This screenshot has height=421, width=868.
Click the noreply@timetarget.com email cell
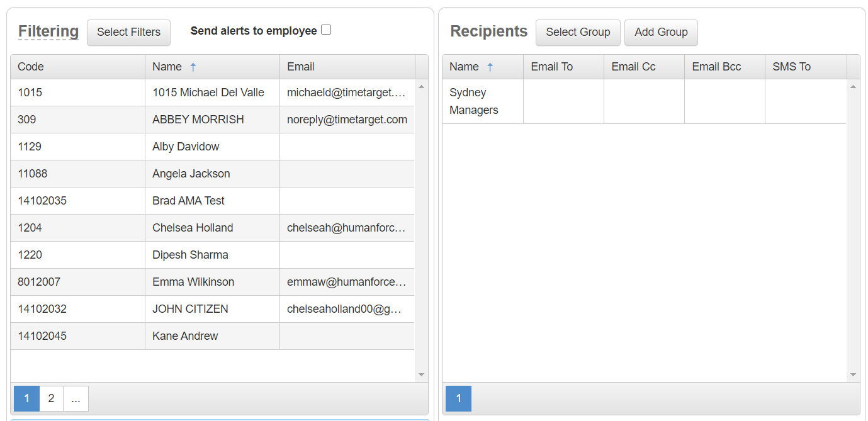[x=347, y=120]
